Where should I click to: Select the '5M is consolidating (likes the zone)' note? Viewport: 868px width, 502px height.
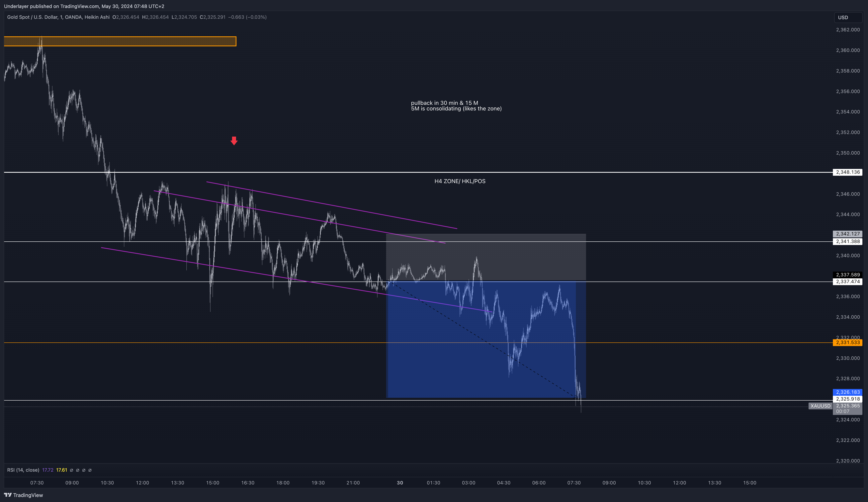coord(456,109)
